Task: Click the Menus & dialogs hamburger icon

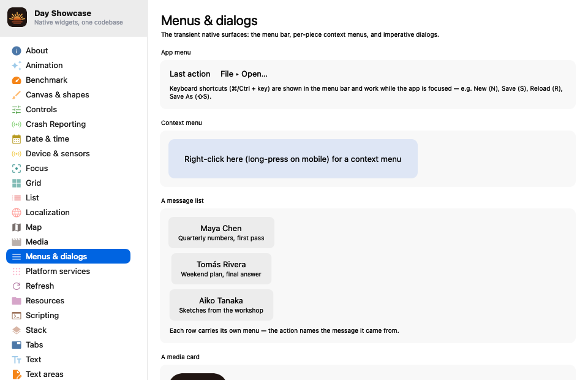Action: point(17,257)
